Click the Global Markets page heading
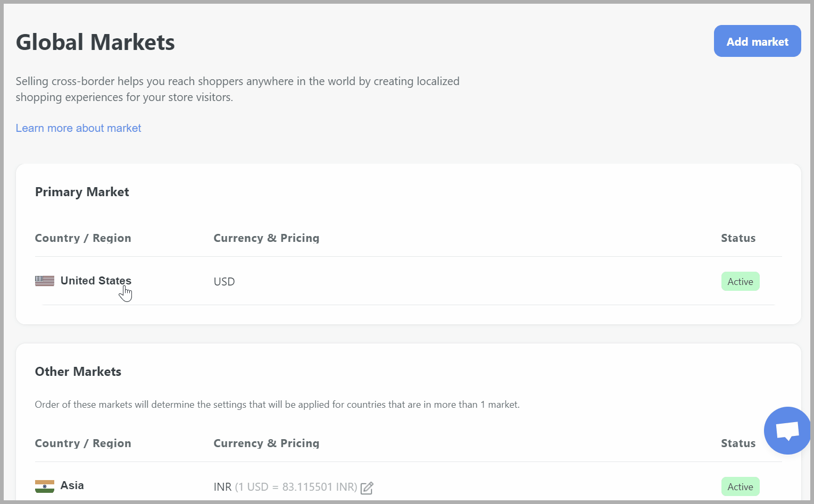Screen dimensions: 814x504 pyautogui.click(x=95, y=42)
